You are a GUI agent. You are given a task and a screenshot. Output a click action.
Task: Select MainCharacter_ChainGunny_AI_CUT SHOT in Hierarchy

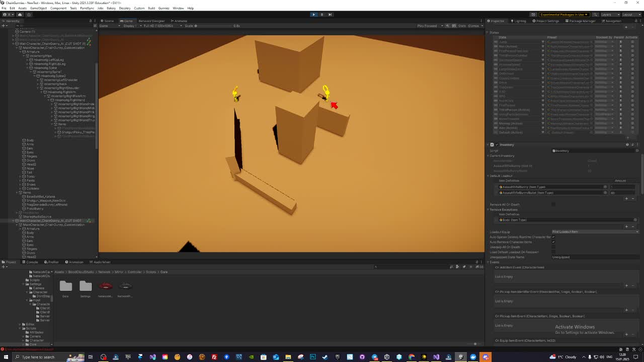click(x=50, y=221)
